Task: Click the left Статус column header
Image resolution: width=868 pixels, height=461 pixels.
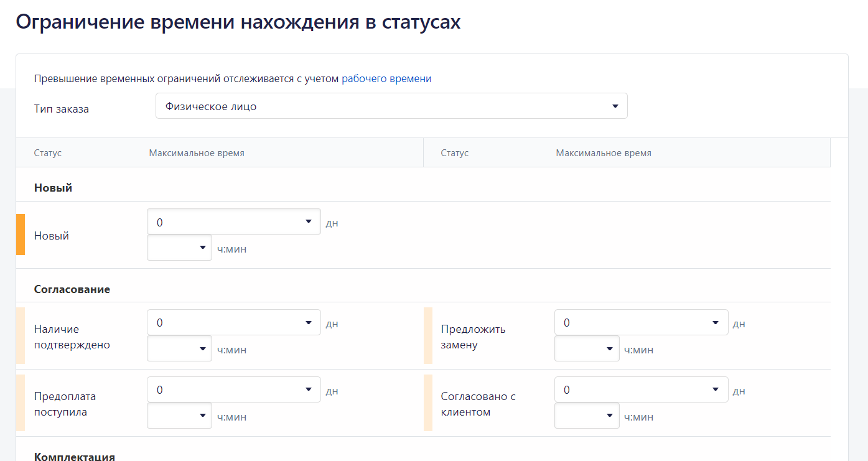Action: [48, 153]
